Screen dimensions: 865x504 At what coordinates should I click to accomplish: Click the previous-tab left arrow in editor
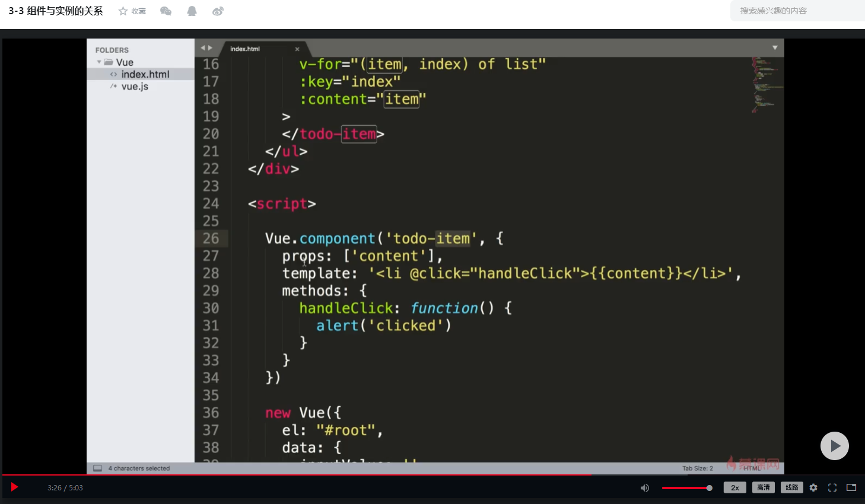coord(203,48)
